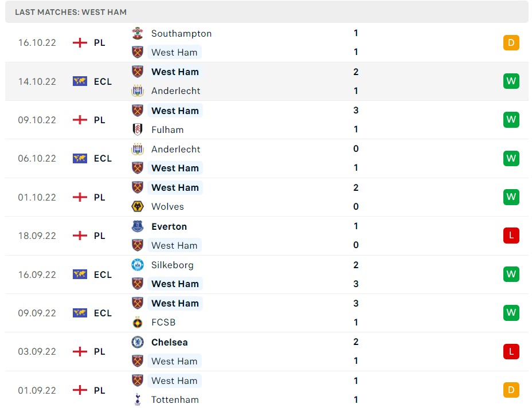Screen dimensions: 532x408
Task: Click the Everton club crest icon
Action: point(138,226)
